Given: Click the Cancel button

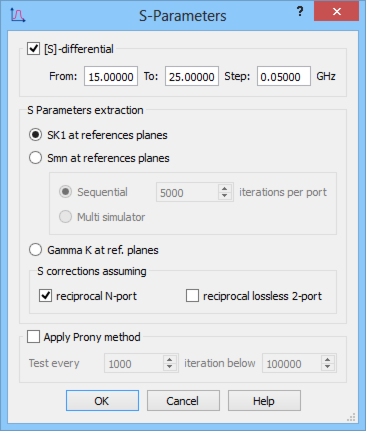Looking at the screenshot, I should tap(183, 401).
